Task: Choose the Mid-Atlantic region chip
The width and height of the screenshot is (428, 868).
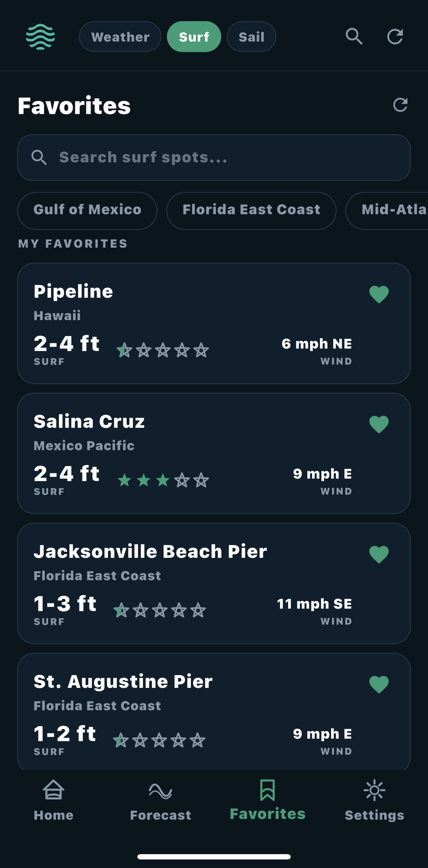Action: tap(390, 210)
